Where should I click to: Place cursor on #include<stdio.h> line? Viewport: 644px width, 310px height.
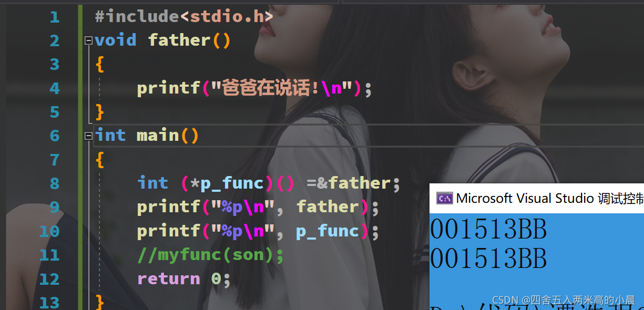pos(184,16)
